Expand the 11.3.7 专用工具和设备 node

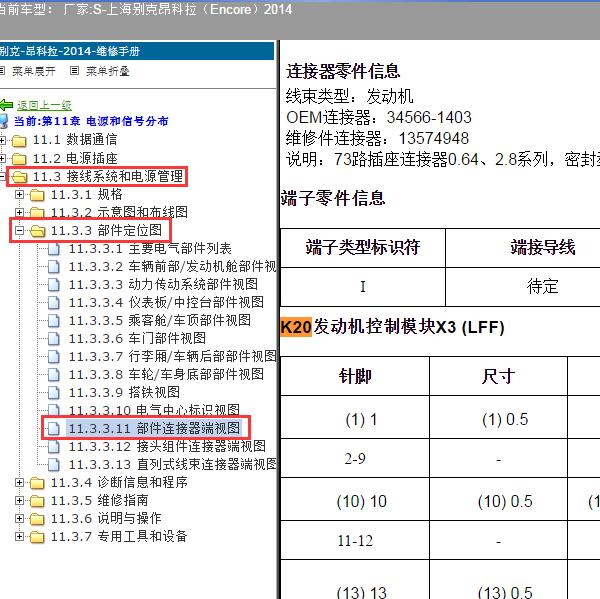tap(19, 537)
